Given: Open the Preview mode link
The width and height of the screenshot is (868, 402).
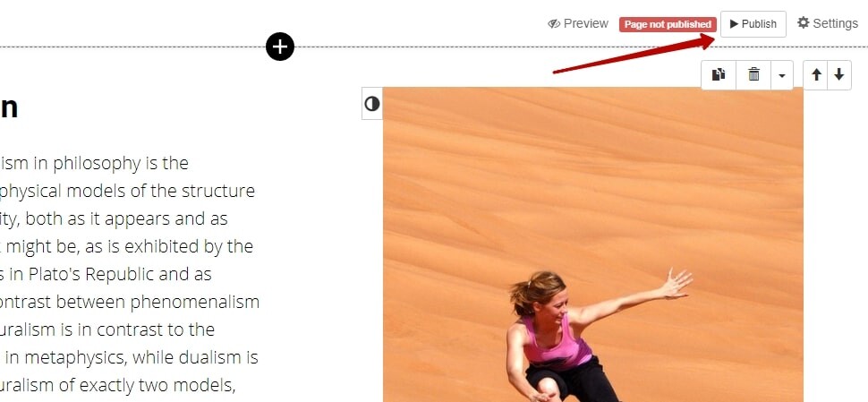Looking at the screenshot, I should pos(578,24).
